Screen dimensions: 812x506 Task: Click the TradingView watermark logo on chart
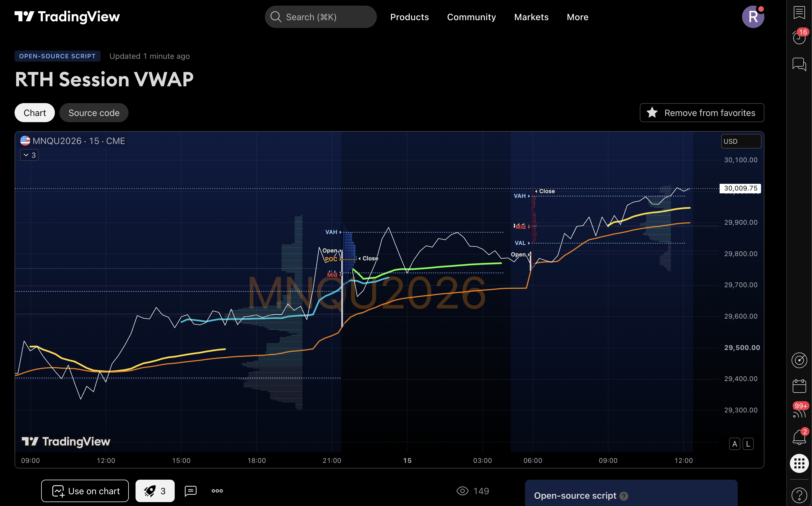click(66, 441)
